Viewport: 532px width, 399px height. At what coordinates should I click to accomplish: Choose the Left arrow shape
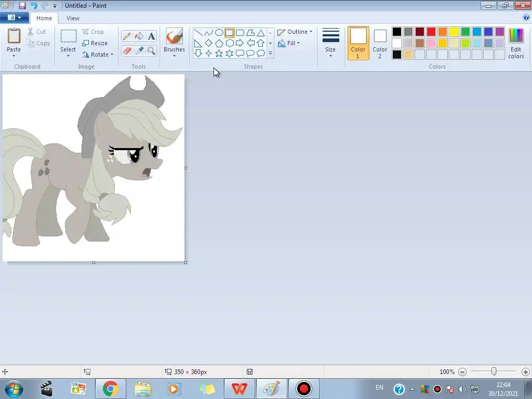click(250, 43)
